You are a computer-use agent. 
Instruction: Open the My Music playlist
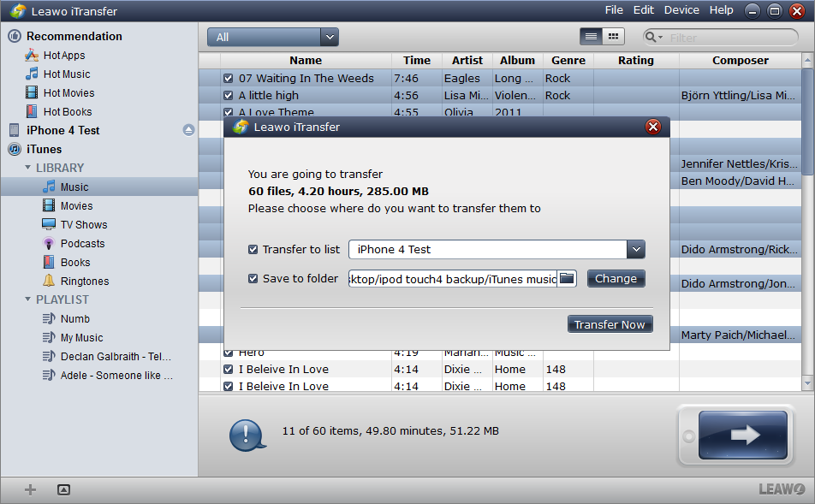click(81, 337)
